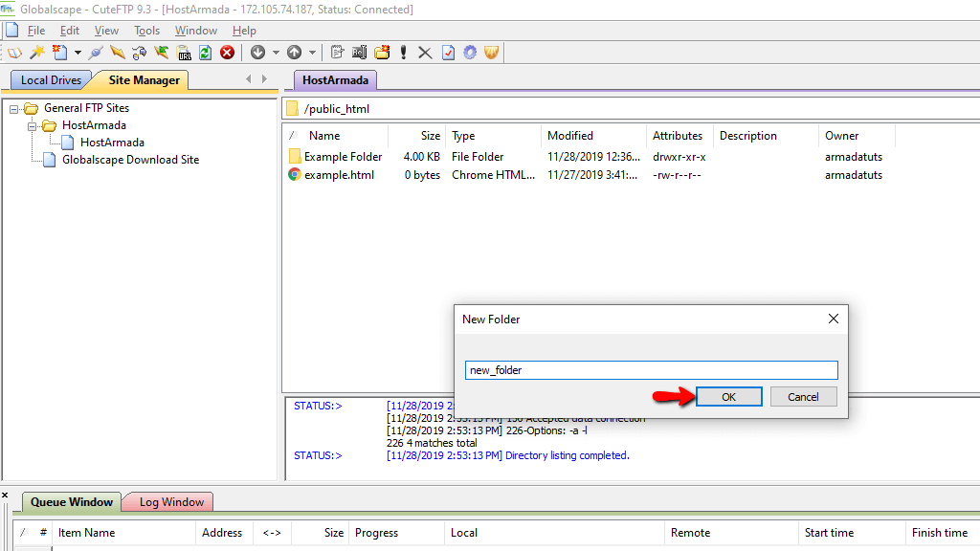This screenshot has height=551, width=980.
Task: Click Cancel in New Folder dialog
Action: click(803, 397)
